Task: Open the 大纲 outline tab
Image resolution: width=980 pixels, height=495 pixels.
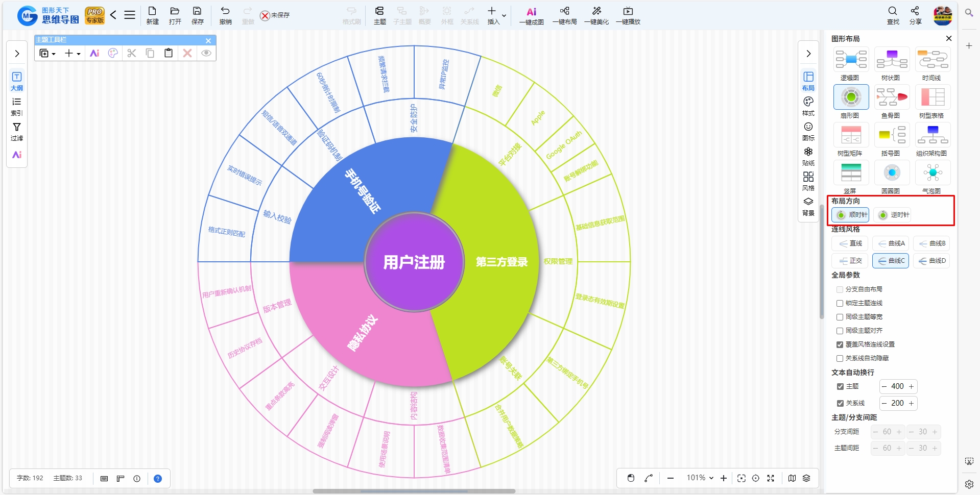Action: pyautogui.click(x=17, y=81)
